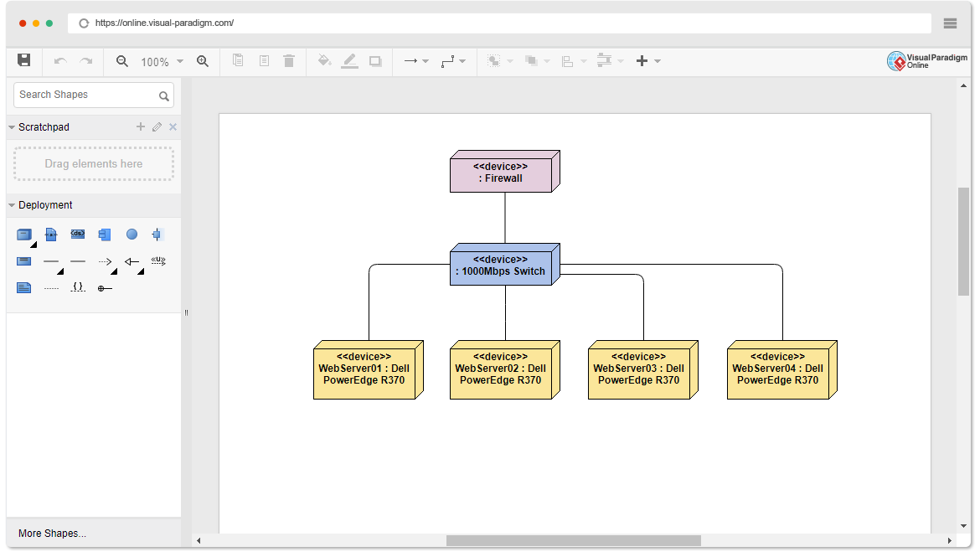Open the group selection dropdown arrow
Viewport: 980px width, 557px height.
[510, 61]
